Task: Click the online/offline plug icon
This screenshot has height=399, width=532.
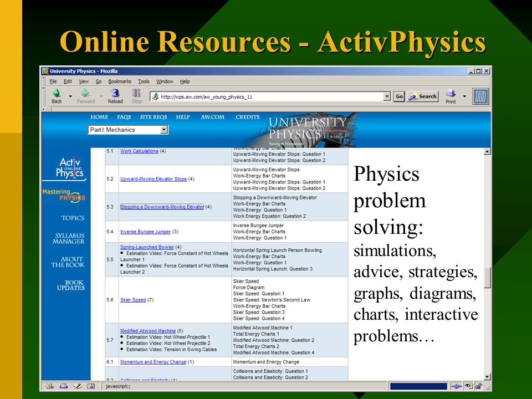Action: (456, 386)
